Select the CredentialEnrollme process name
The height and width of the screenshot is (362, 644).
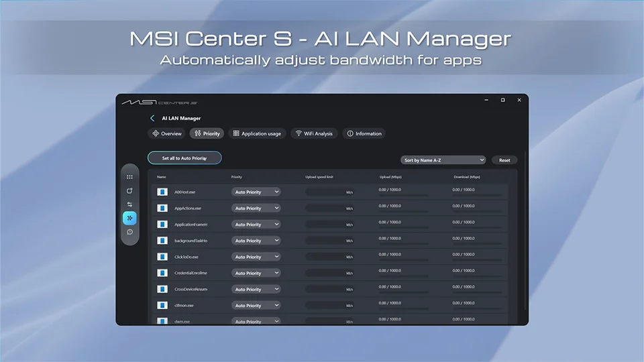point(191,273)
